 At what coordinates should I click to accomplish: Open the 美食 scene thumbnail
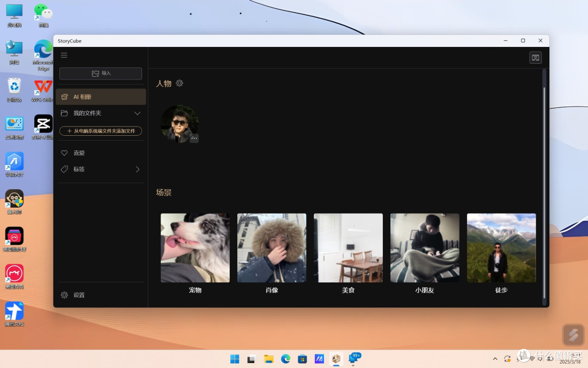[348, 248]
